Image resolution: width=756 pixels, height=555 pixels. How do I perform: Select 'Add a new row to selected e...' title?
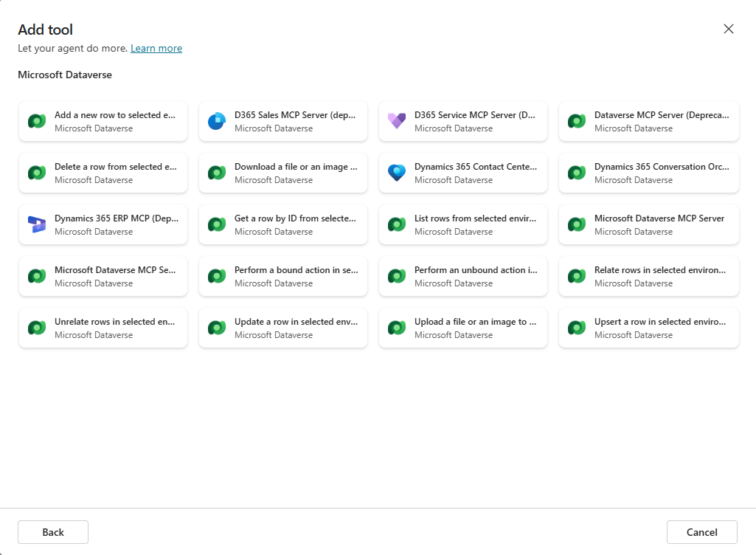pos(115,115)
